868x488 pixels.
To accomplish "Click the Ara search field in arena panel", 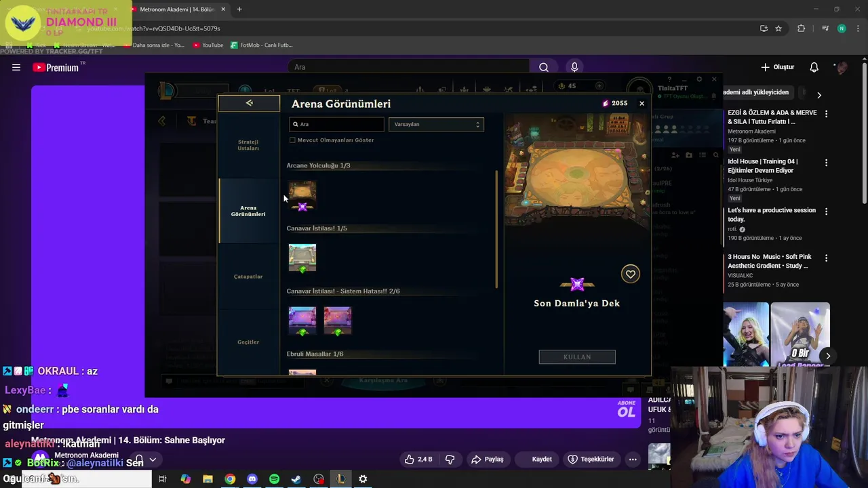I will click(336, 125).
